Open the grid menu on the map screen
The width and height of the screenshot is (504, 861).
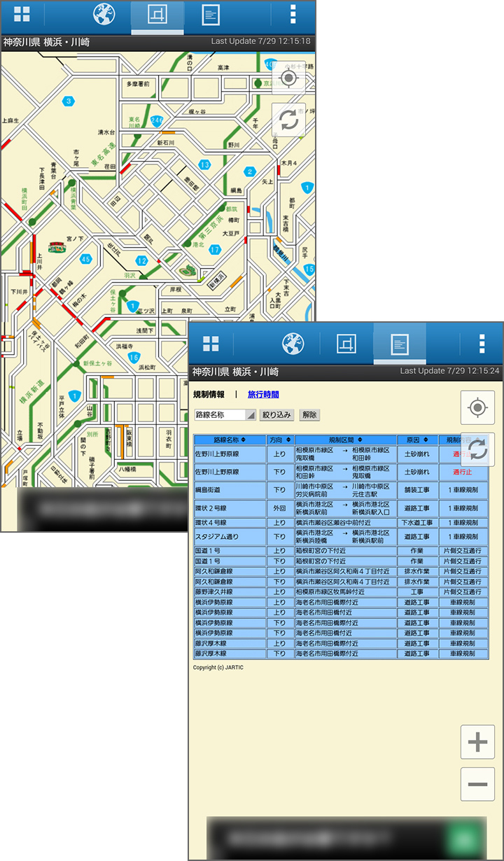(x=22, y=15)
